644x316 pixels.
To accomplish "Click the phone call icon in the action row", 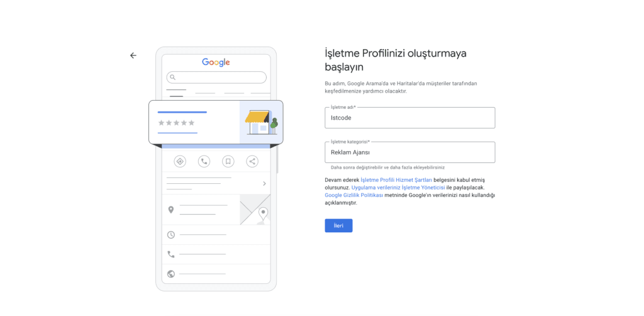I will 204,162.
